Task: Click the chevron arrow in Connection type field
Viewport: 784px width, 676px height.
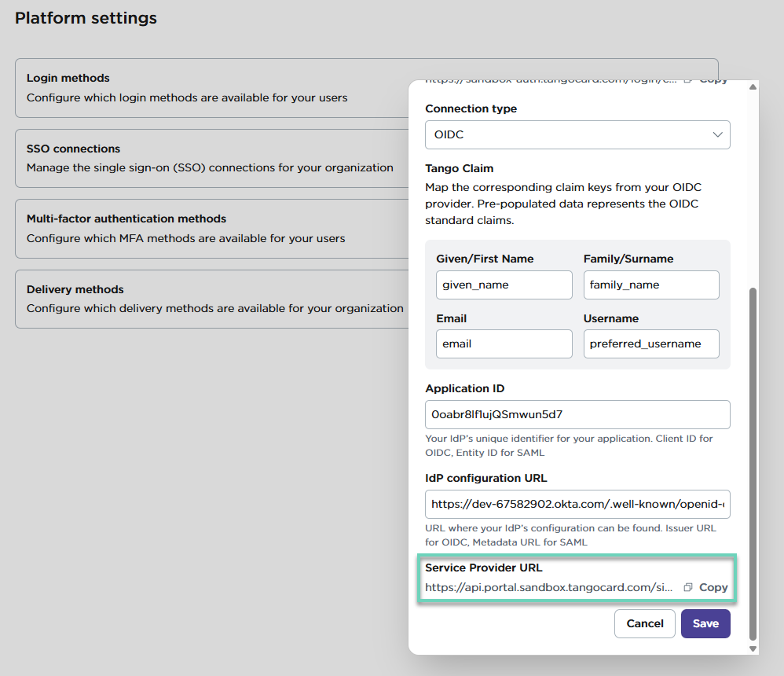Action: [717, 134]
